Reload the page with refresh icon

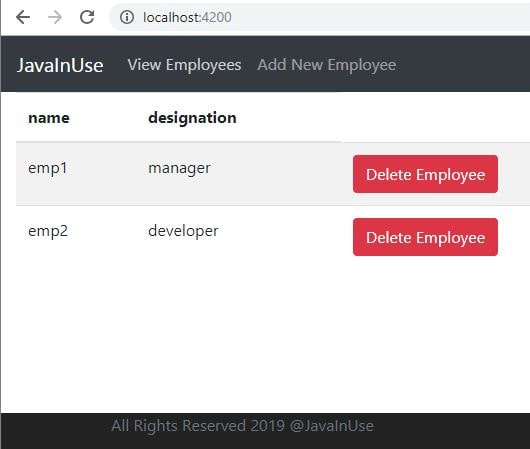[87, 17]
